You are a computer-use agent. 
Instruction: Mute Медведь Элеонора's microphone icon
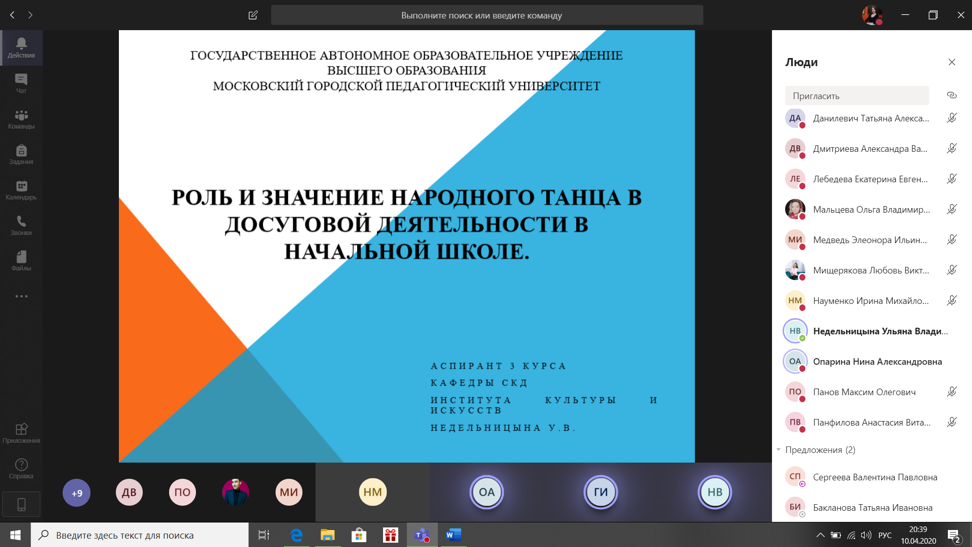click(x=952, y=239)
